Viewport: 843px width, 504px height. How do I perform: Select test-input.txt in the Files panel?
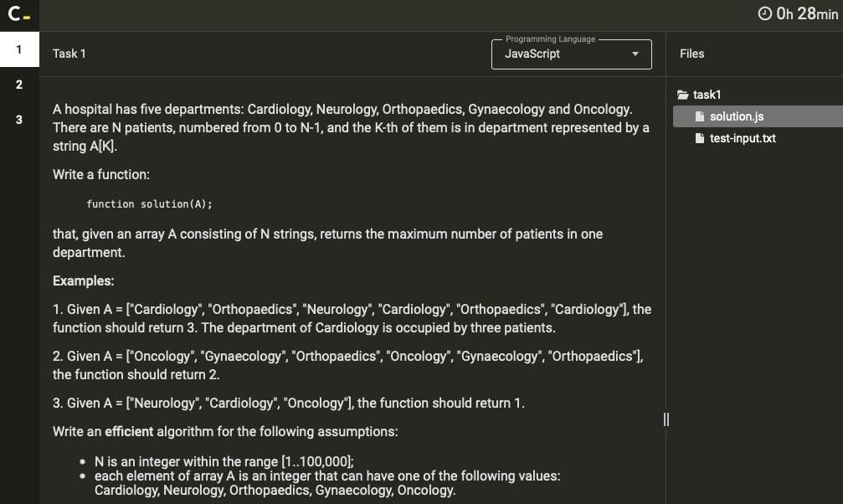pyautogui.click(x=743, y=138)
